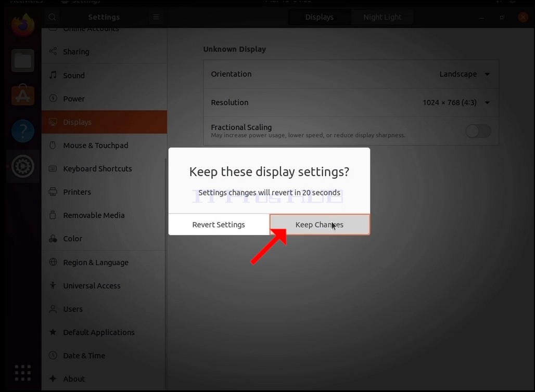Click the sidebar scrollbar
The image size is (535, 392).
pos(166,273)
